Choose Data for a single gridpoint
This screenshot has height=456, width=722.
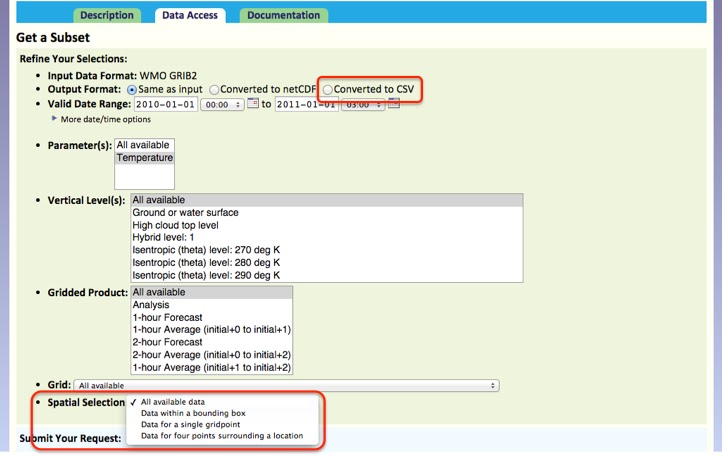pos(222,424)
